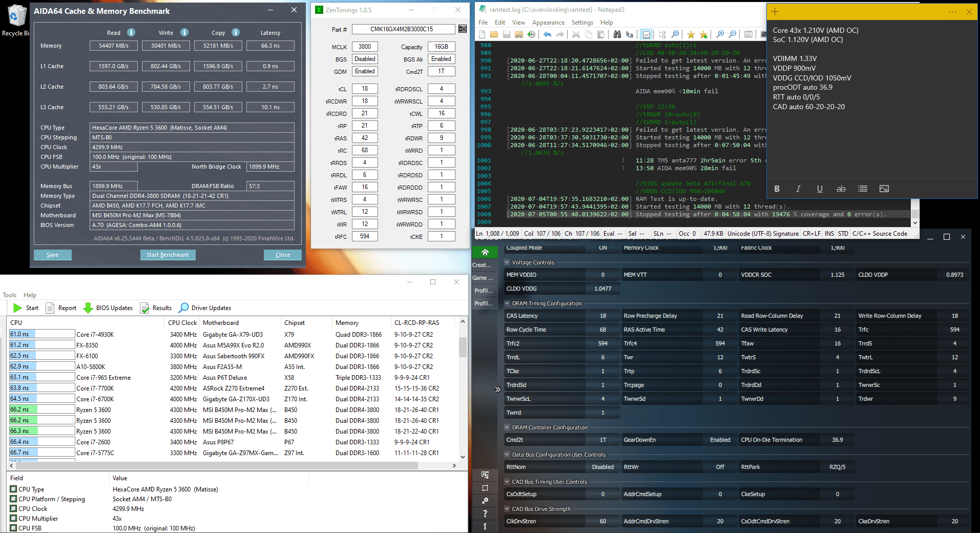The height and width of the screenshot is (533, 980).
Task: Open the Appearance menu in Notepad3
Action: point(548,23)
